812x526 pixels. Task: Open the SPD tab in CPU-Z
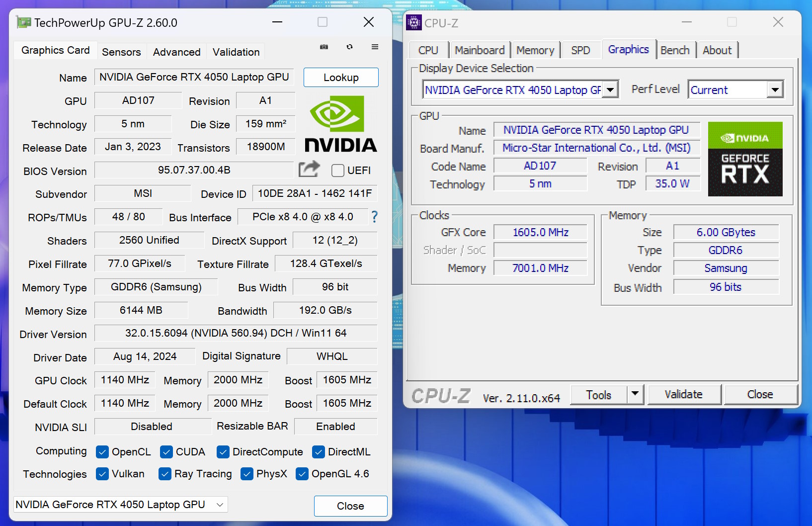pyautogui.click(x=580, y=50)
